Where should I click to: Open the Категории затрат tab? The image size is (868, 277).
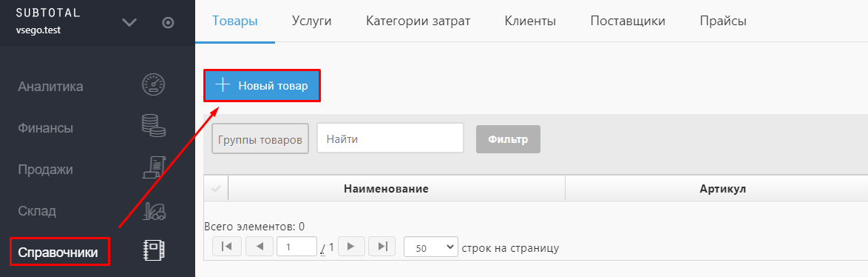[x=418, y=21]
